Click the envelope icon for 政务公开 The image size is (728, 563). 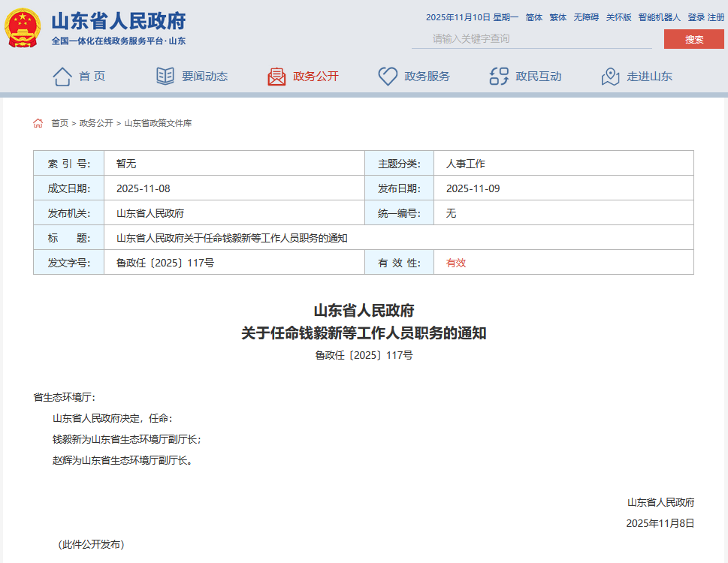(x=276, y=76)
